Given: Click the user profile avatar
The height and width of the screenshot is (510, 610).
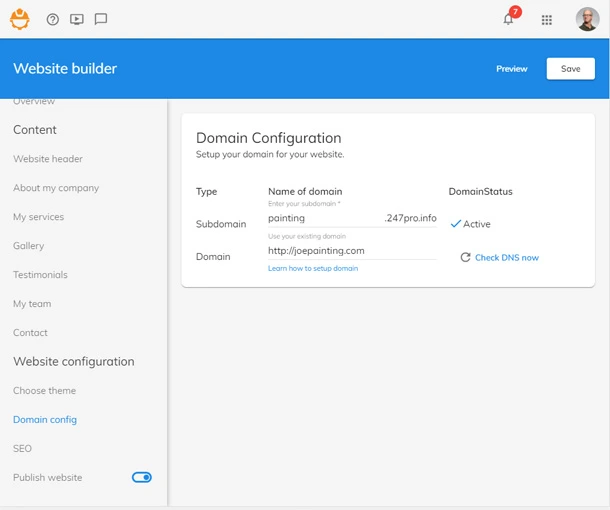Looking at the screenshot, I should pos(587,19).
